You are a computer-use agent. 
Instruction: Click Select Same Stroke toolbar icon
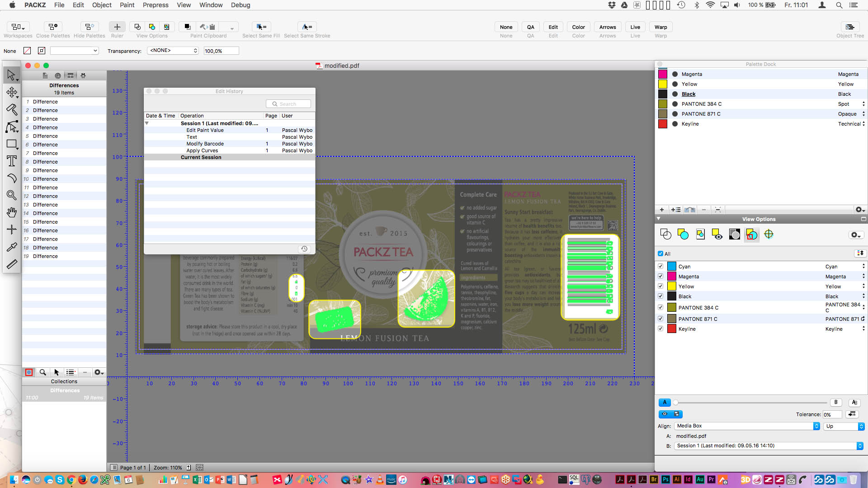[307, 27]
